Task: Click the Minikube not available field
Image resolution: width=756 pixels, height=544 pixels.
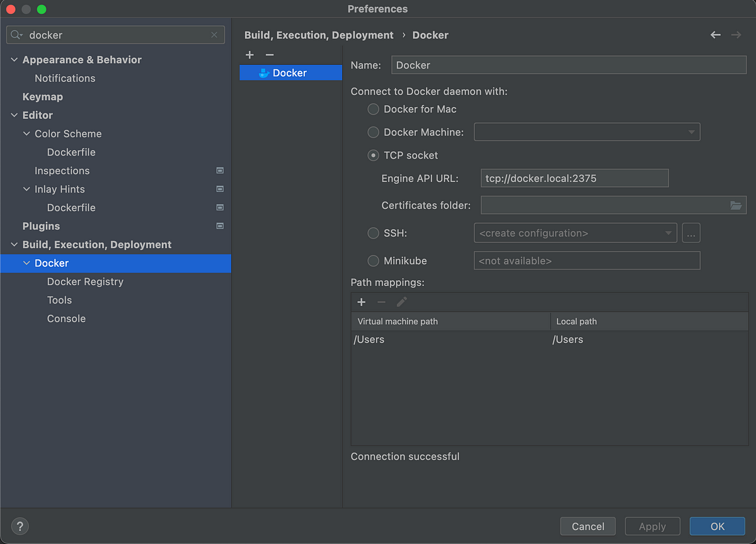Action: coord(587,261)
